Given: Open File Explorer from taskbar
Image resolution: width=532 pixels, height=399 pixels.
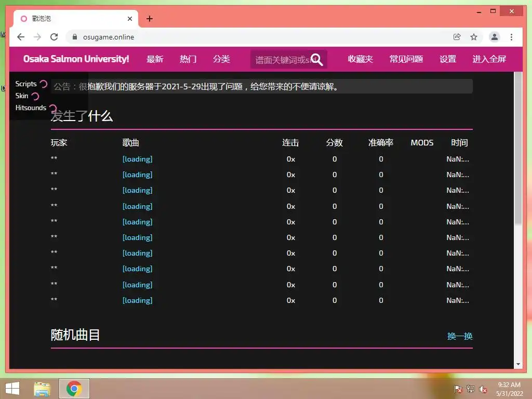Looking at the screenshot, I should click(x=42, y=389).
